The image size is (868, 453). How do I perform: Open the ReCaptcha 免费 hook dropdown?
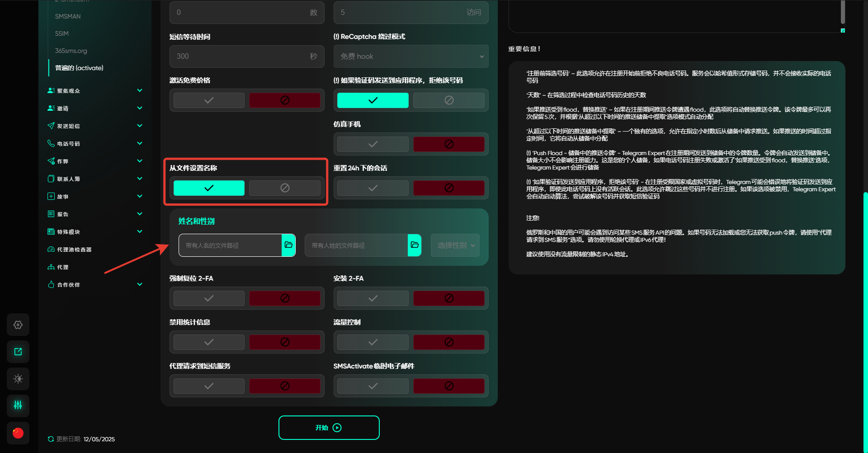(410, 57)
